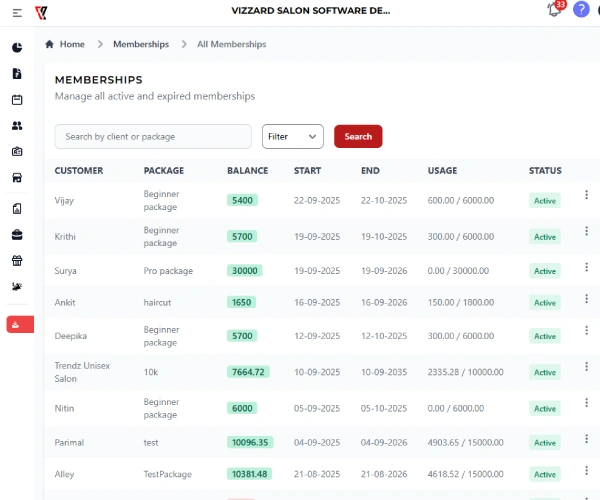Click the calendar icon in sidebar

[17, 99]
